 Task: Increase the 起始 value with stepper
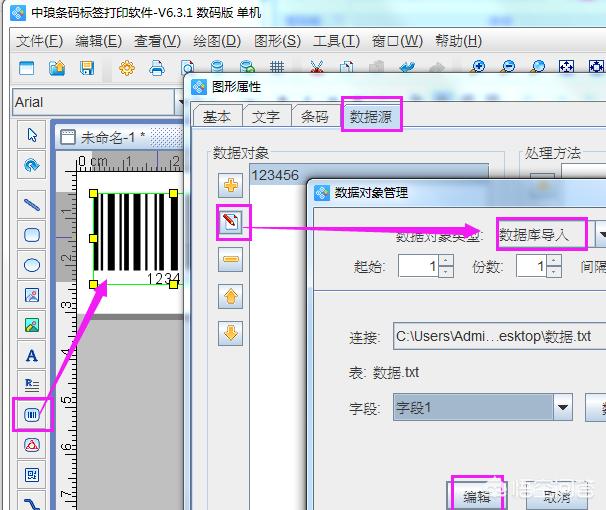(446, 260)
